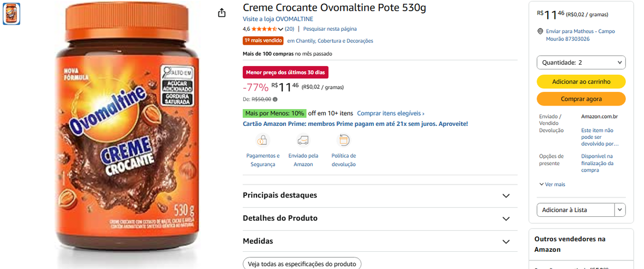Open the 20 reviews count link
644x269 pixels.
[x=289, y=29]
